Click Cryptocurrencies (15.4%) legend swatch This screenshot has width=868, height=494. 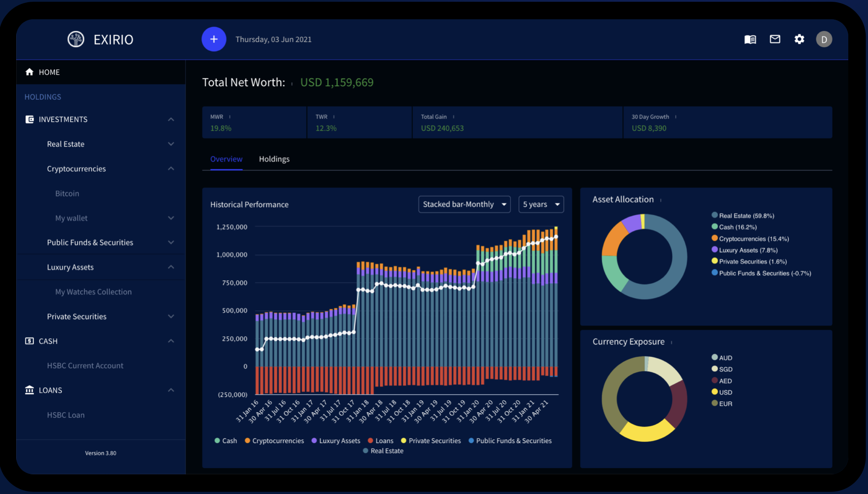715,238
